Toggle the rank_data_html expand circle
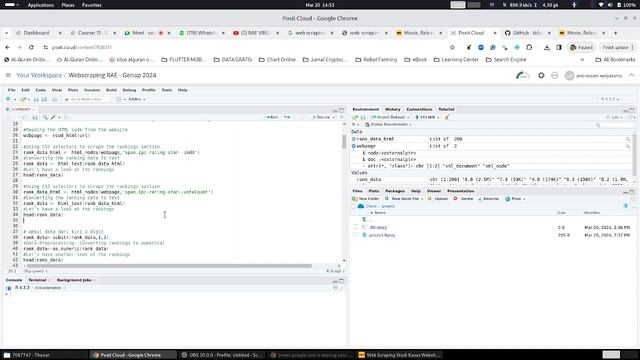 pos(354,139)
